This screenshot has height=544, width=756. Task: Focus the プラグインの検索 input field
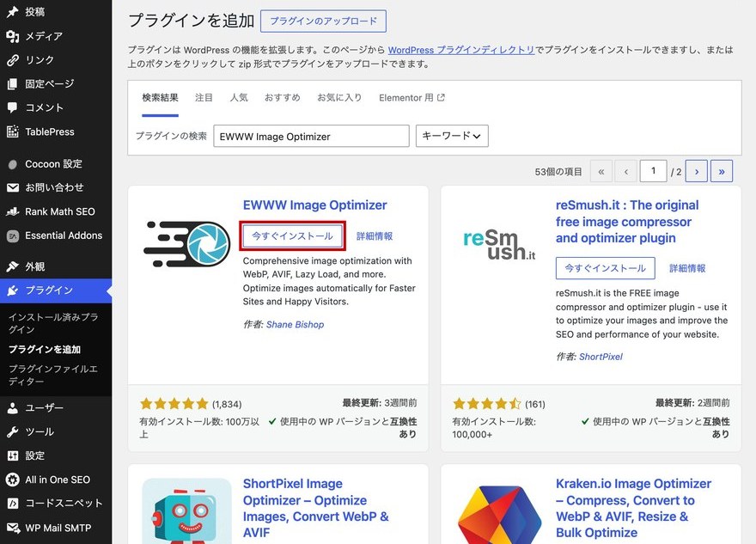coord(311,136)
